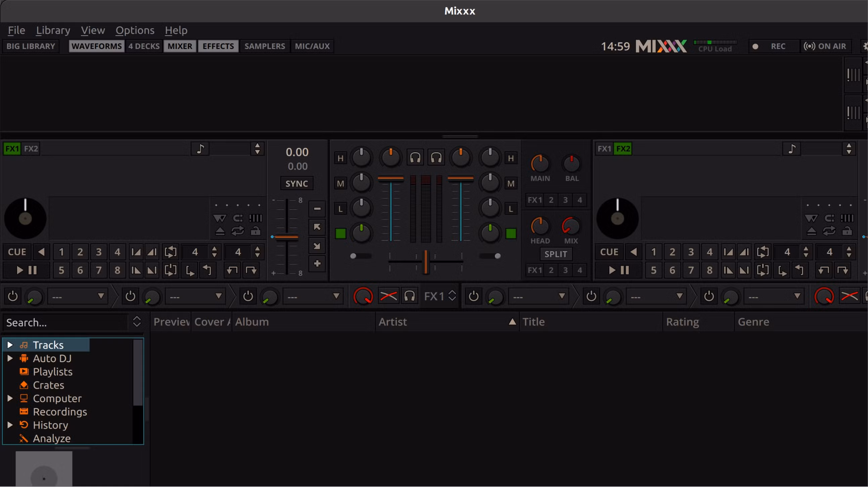This screenshot has width=868, height=487.
Task: Click left deck spinning vinyl widget
Action: 25,218
